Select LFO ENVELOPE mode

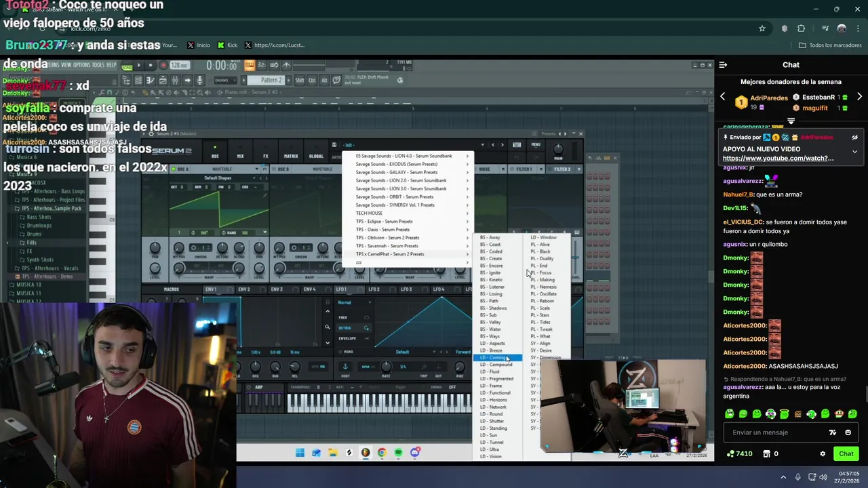click(353, 338)
